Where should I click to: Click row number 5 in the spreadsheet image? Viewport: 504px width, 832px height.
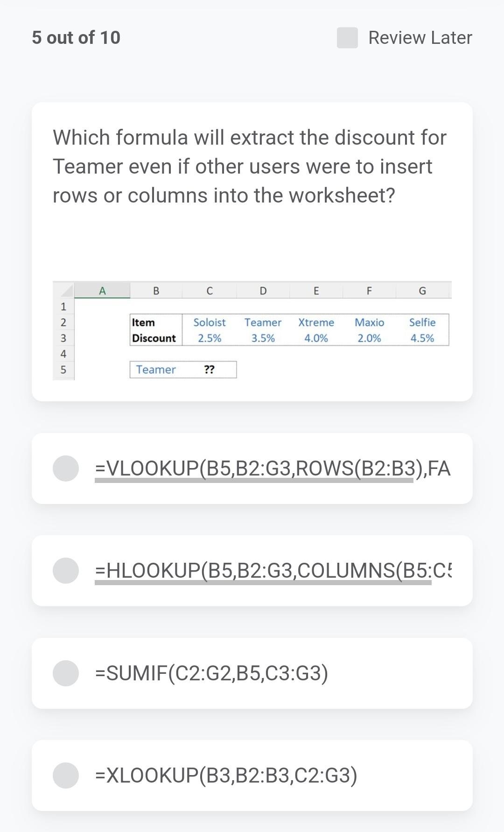pos(63,369)
